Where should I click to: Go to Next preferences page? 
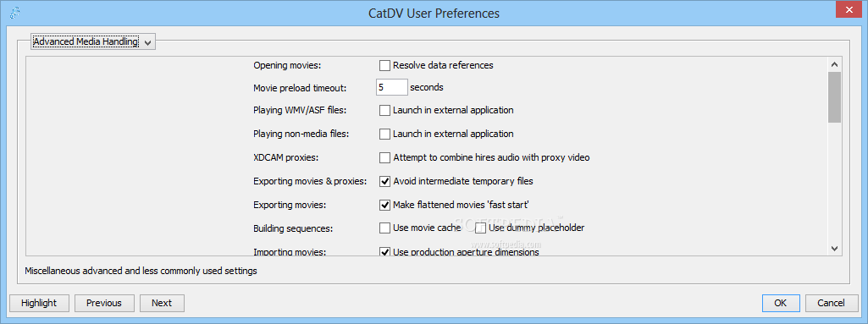coord(162,303)
